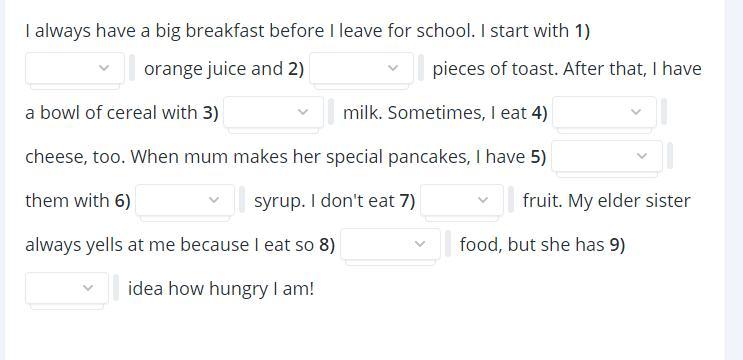Click grey marker bar before 'food, but'
Image resolution: width=743 pixels, height=360 pixels.
click(x=448, y=244)
